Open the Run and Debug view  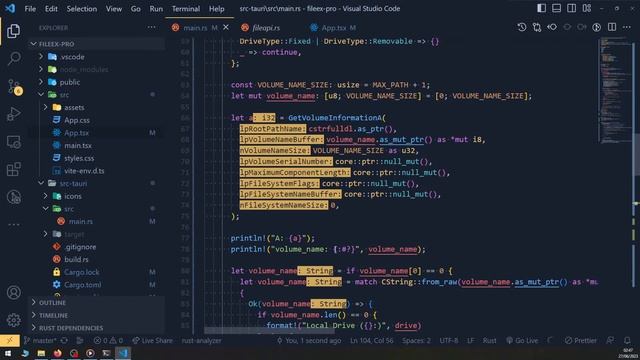(13, 114)
